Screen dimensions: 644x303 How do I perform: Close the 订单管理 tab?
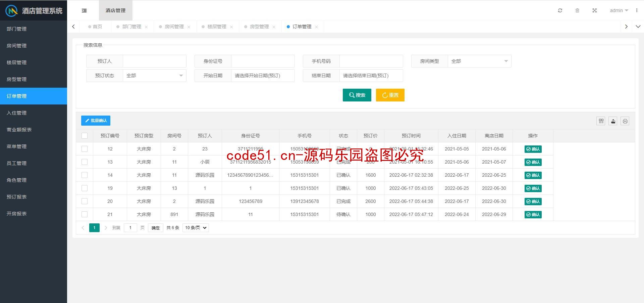[x=316, y=27]
